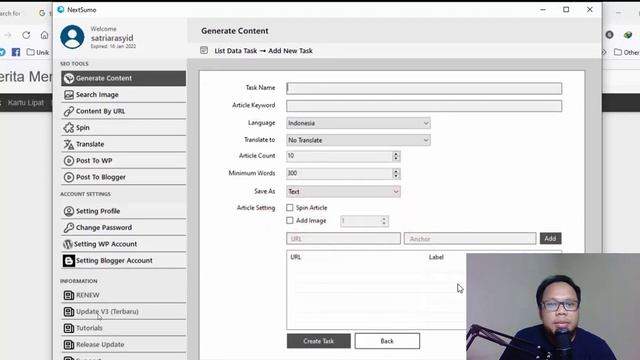
Task: Click the List Data Task icon
Action: pyautogui.click(x=204, y=50)
